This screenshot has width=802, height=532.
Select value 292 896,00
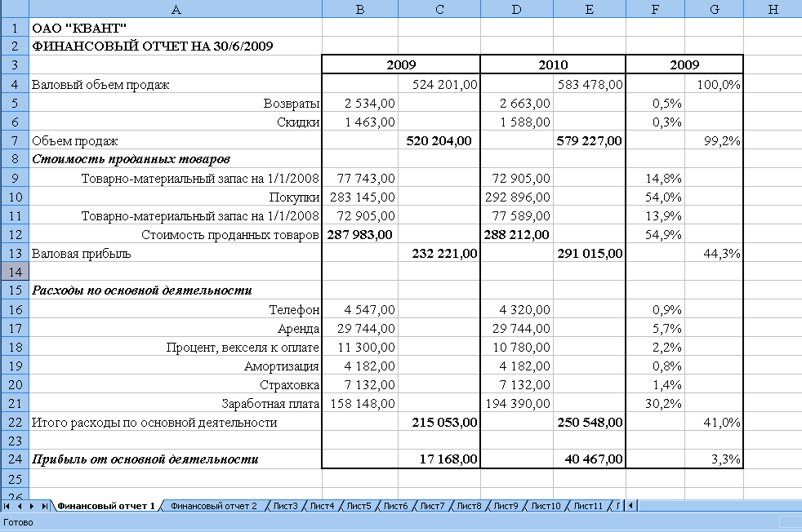point(517,197)
